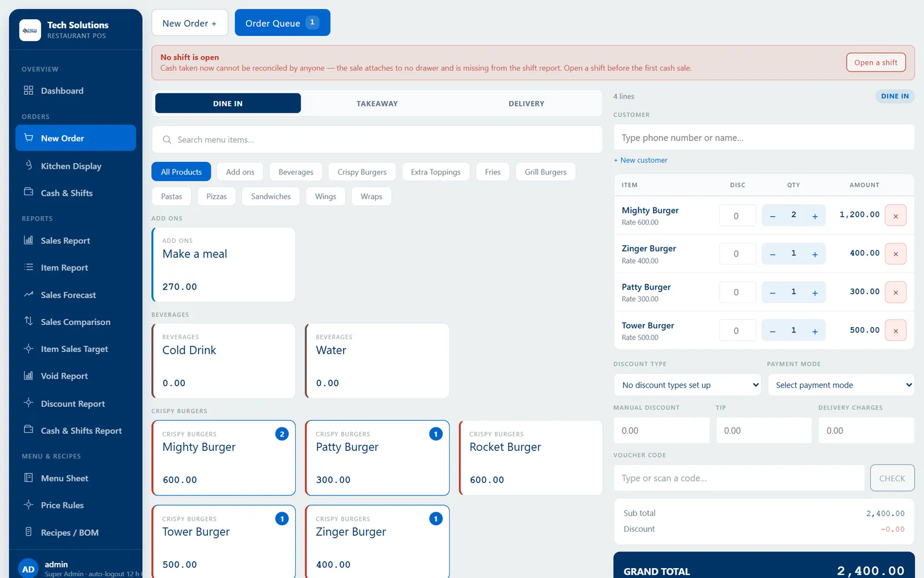
Task: Switch order type to Takeaway
Action: pyautogui.click(x=377, y=103)
